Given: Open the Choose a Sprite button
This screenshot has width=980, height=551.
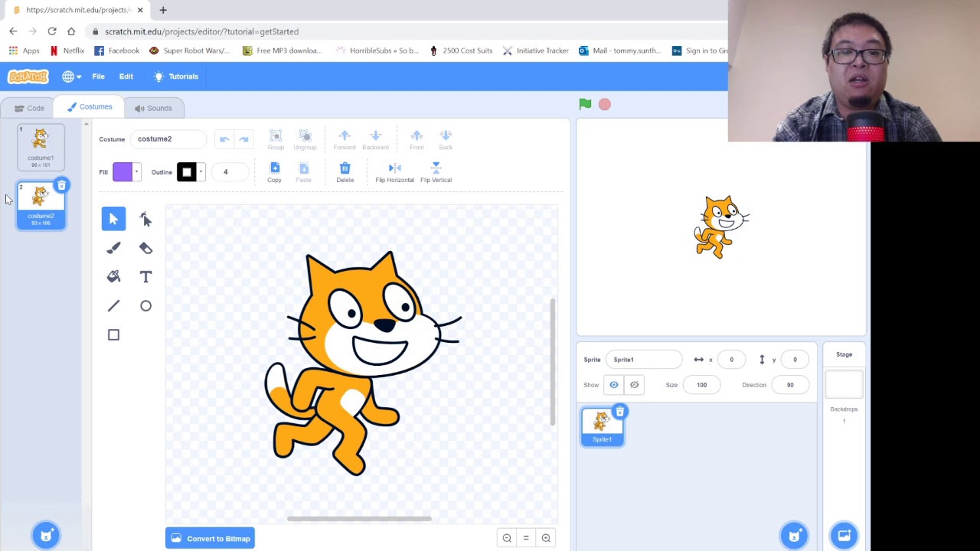Looking at the screenshot, I should [794, 535].
